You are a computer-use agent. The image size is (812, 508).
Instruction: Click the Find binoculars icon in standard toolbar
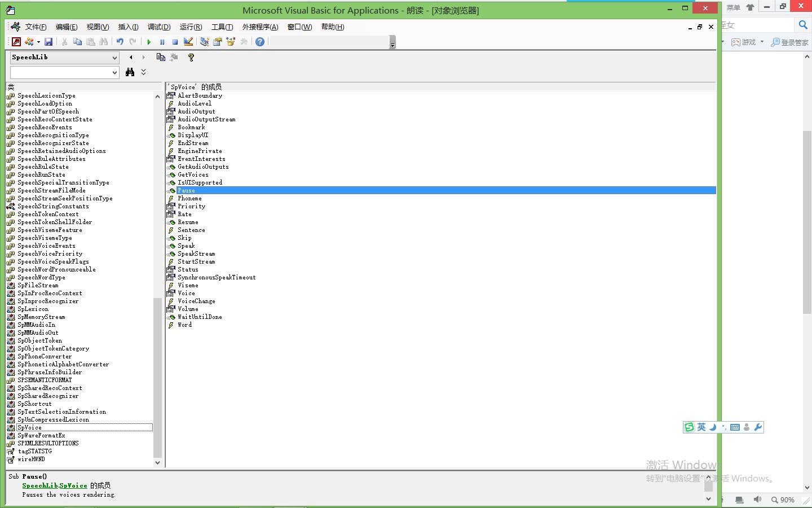click(103, 42)
